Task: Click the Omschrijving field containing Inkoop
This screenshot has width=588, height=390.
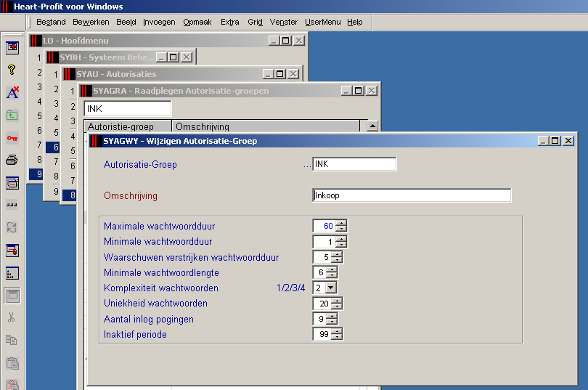Action: click(412, 195)
